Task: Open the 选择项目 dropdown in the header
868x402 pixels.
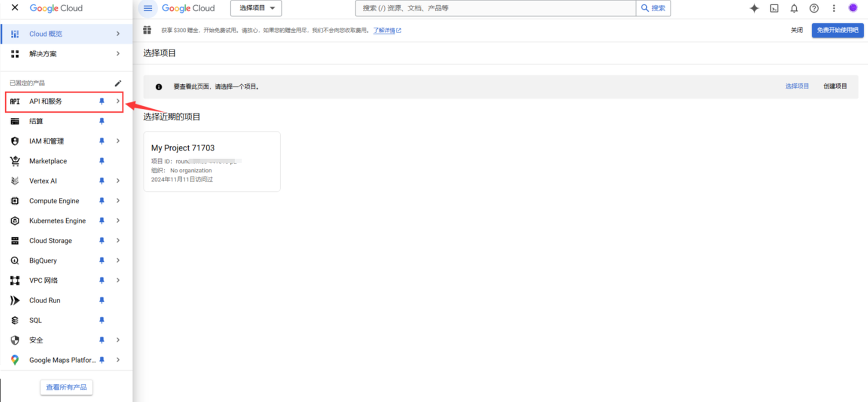Action: pos(256,8)
